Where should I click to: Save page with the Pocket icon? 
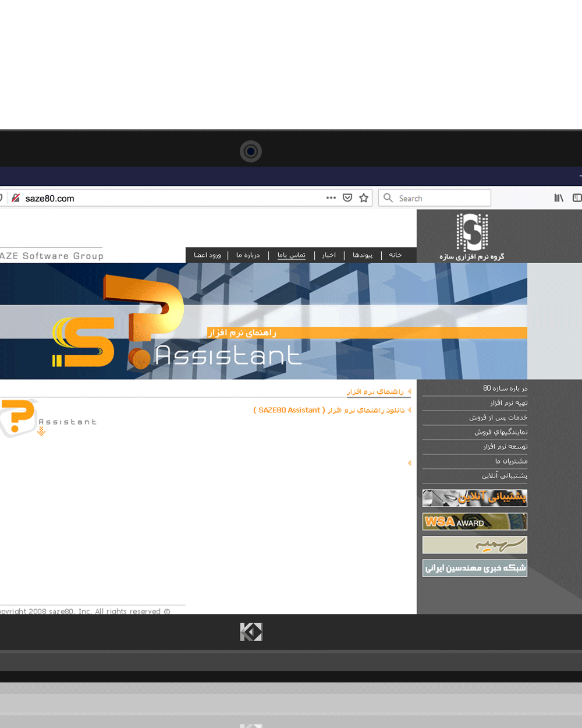coord(347,198)
